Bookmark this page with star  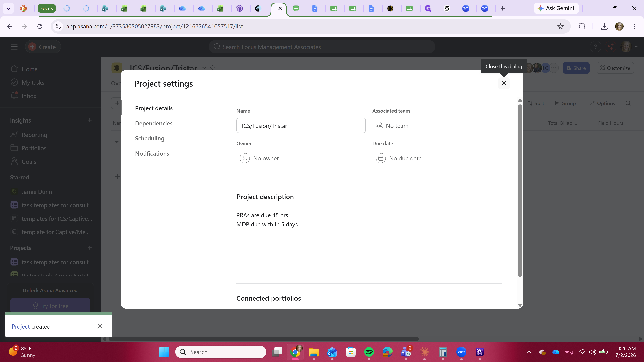point(560,26)
